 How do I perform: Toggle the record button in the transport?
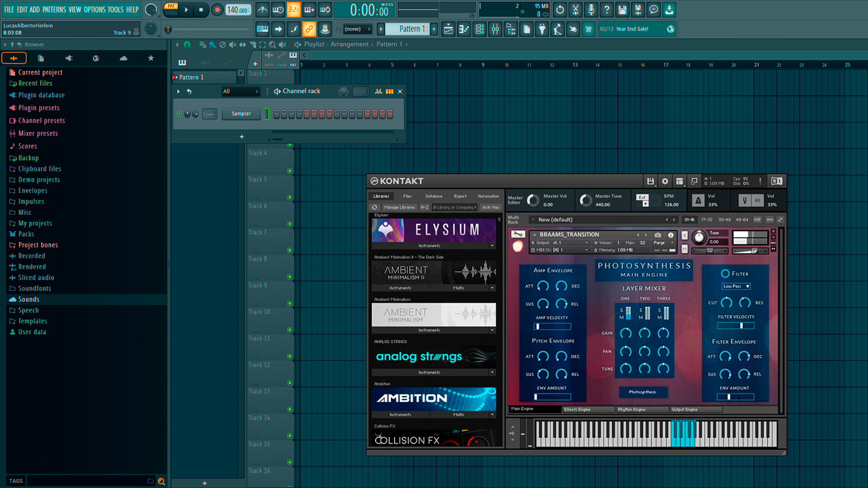tap(217, 10)
